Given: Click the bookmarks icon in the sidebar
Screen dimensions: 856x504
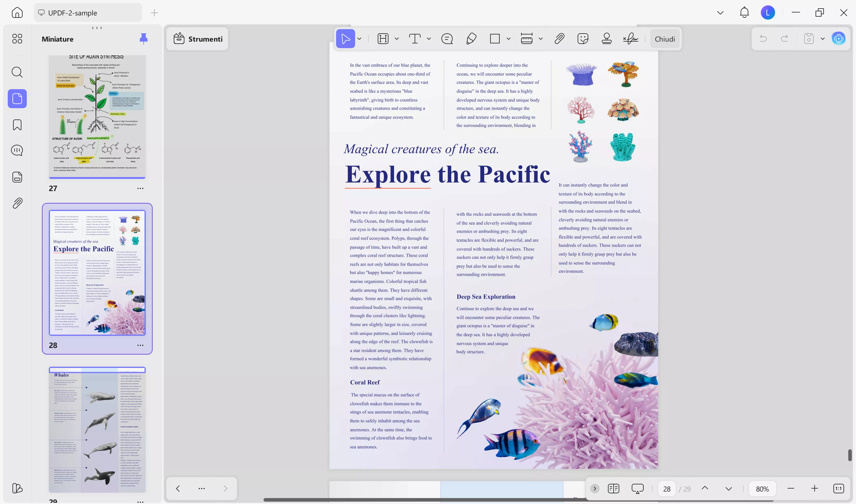Looking at the screenshot, I should [x=17, y=125].
